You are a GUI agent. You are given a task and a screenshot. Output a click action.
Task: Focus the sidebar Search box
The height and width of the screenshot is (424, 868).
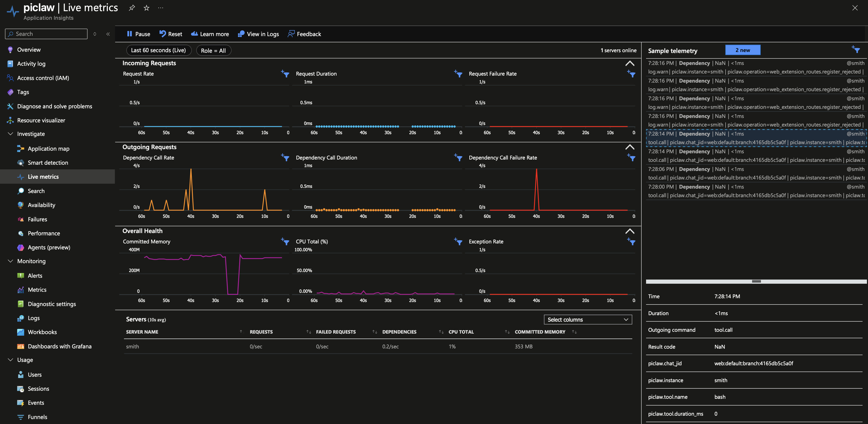coord(46,34)
